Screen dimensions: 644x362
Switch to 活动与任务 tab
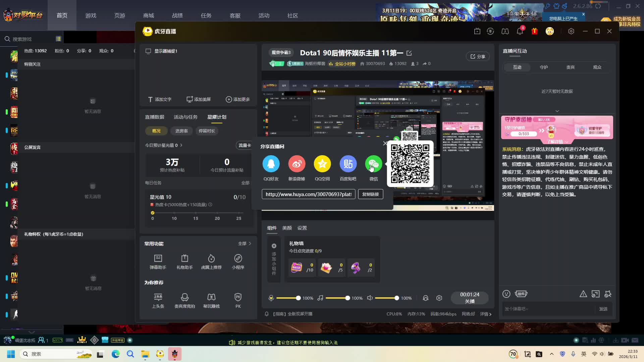(x=185, y=117)
